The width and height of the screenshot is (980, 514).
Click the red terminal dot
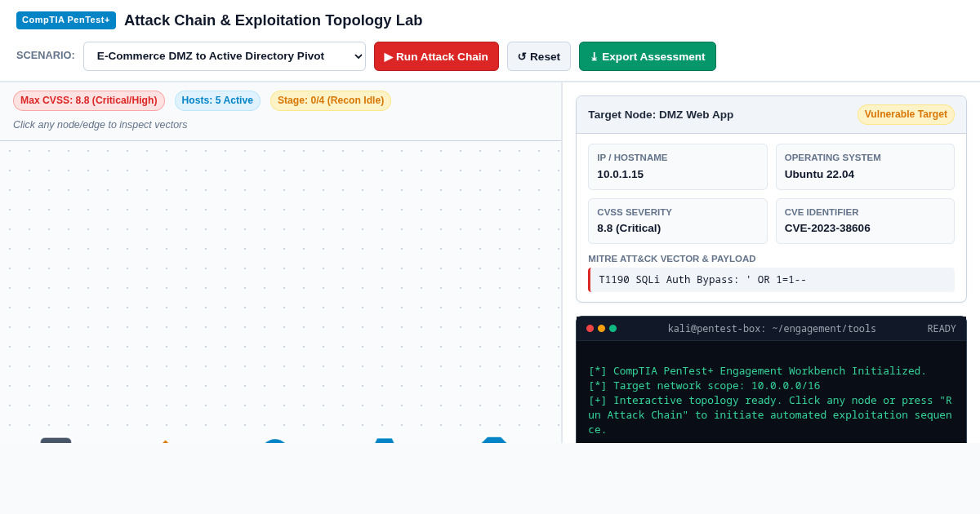(x=590, y=329)
